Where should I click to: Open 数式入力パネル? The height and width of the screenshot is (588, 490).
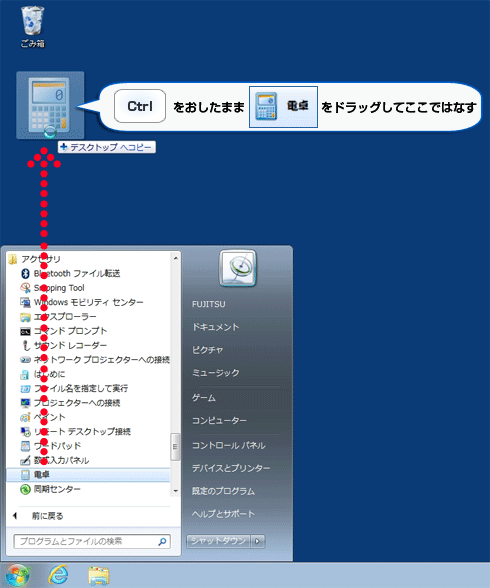[x=55, y=460]
